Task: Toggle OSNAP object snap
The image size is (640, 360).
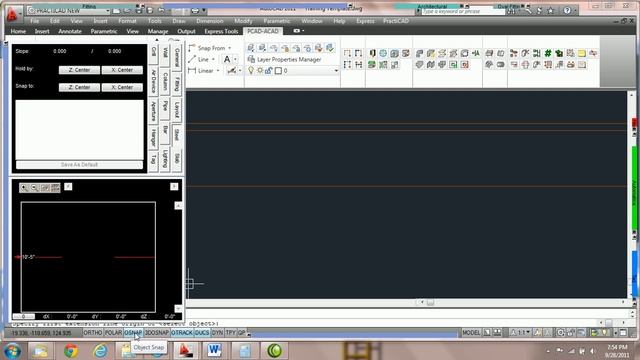Action: pos(133,333)
